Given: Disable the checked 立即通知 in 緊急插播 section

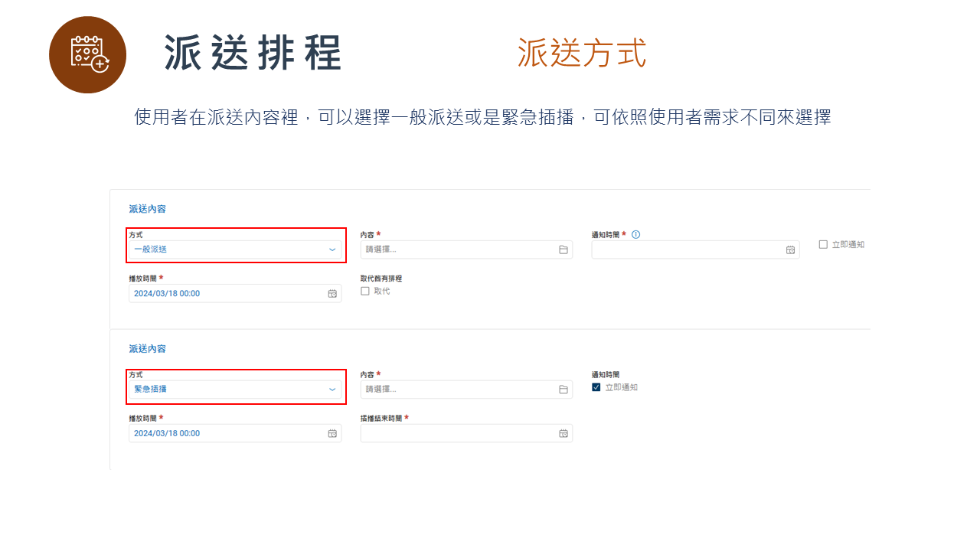Looking at the screenshot, I should pos(596,387).
